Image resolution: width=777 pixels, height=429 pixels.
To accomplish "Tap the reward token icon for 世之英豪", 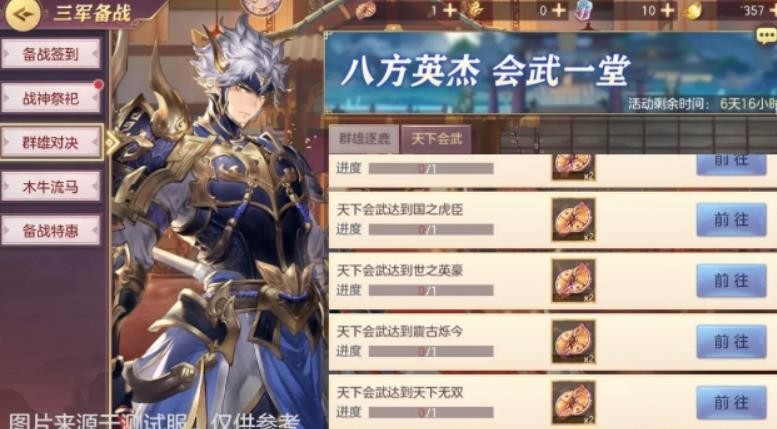I will [573, 281].
